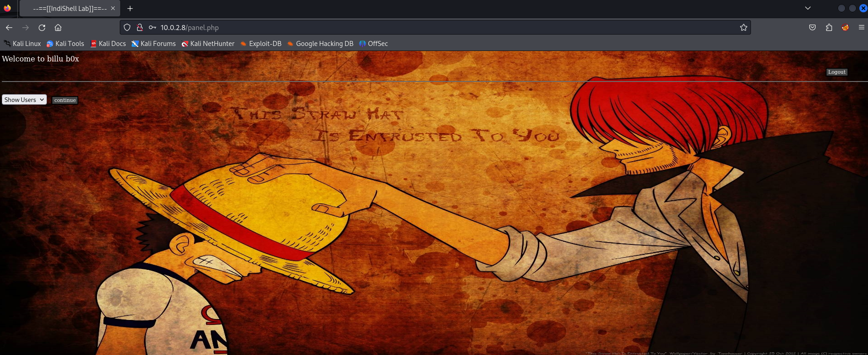
Task: Expand the Show Users dropdown
Action: [24, 100]
